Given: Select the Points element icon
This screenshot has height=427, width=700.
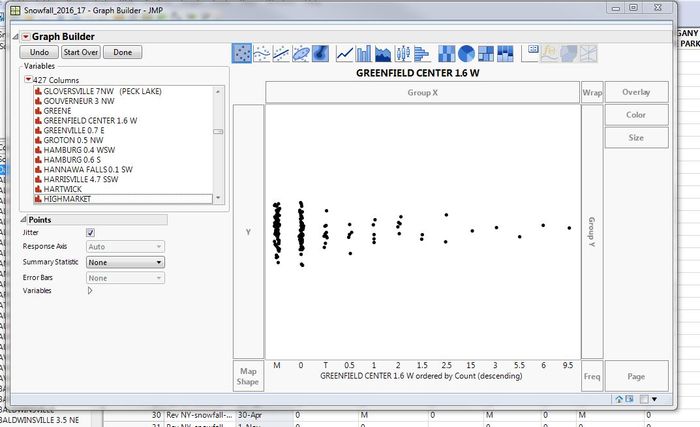Looking at the screenshot, I should (x=242, y=54).
